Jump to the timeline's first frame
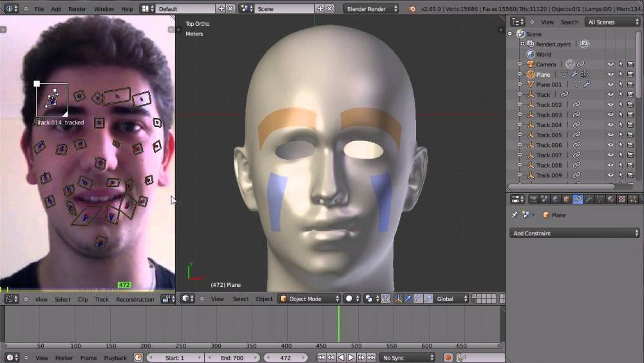Image resolution: width=644 pixels, height=363 pixels. pyautogui.click(x=321, y=357)
